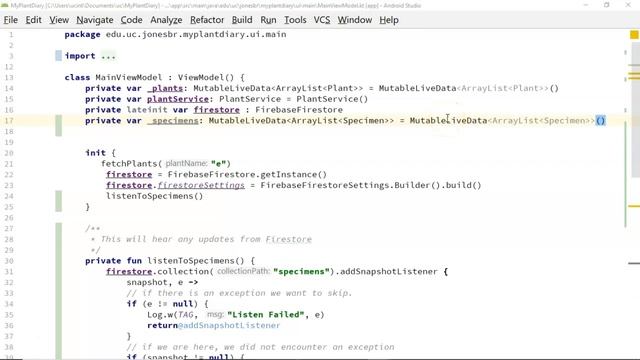Open the Tools menu

tap(295, 20)
